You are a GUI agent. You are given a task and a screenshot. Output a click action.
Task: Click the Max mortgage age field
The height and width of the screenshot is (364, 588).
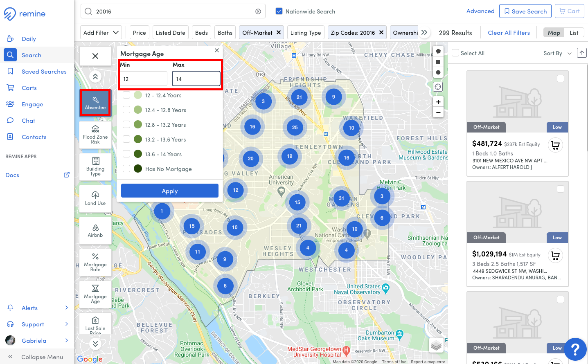[196, 79]
